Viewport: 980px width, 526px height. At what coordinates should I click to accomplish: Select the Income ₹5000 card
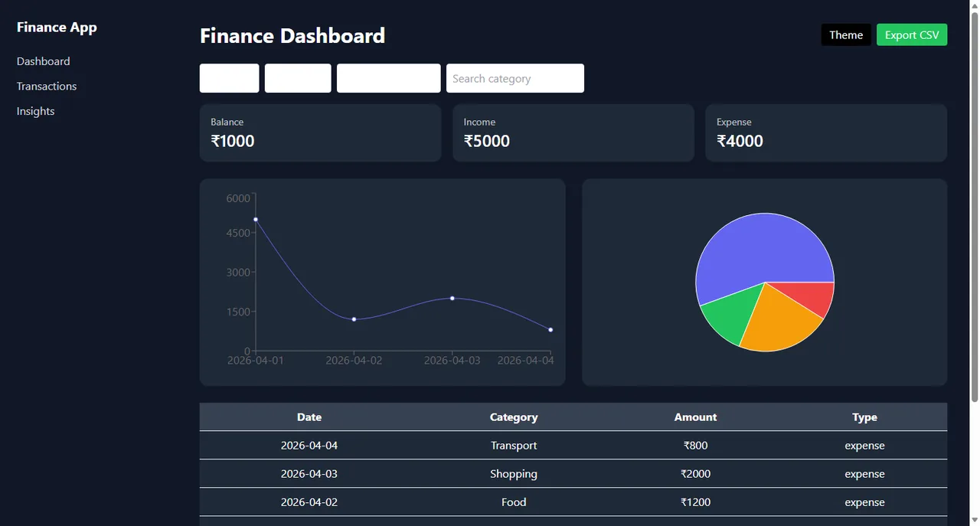point(573,133)
